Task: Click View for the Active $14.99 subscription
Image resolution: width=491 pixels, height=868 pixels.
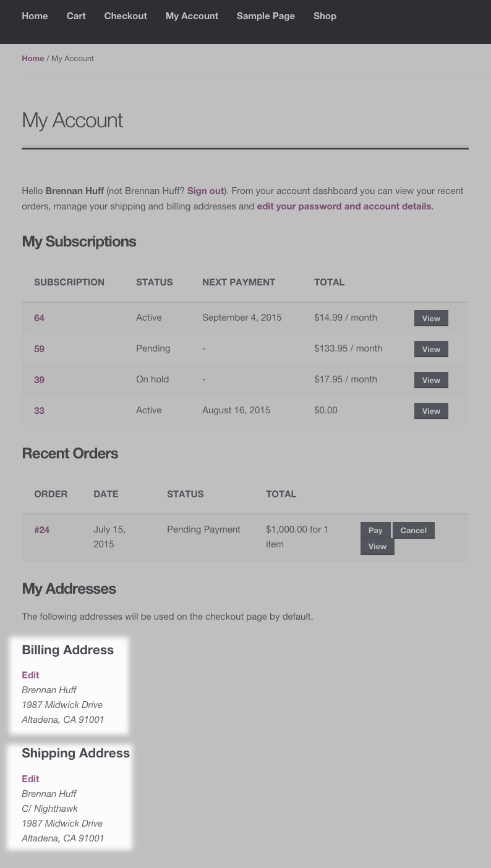Action: click(x=431, y=318)
